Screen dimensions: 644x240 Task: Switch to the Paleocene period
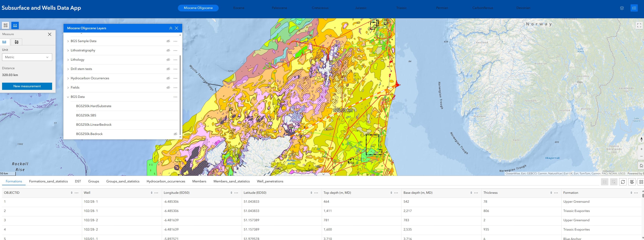[279, 8]
